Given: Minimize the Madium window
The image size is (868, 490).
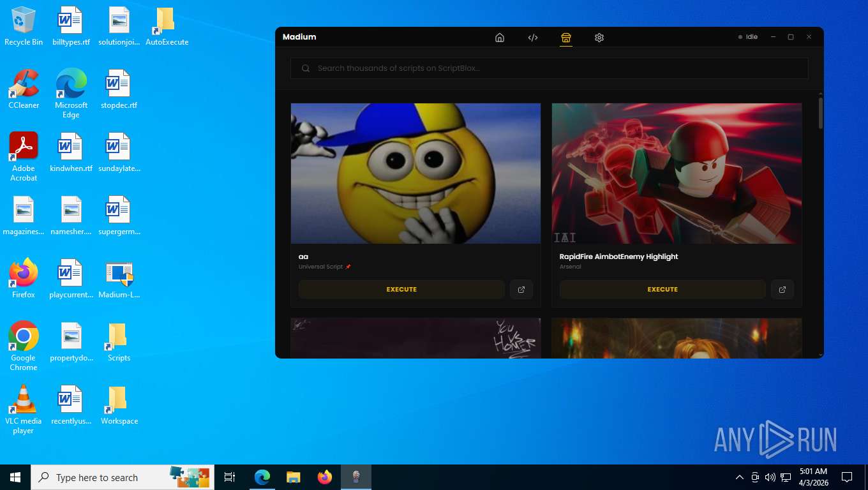Looking at the screenshot, I should click(773, 37).
